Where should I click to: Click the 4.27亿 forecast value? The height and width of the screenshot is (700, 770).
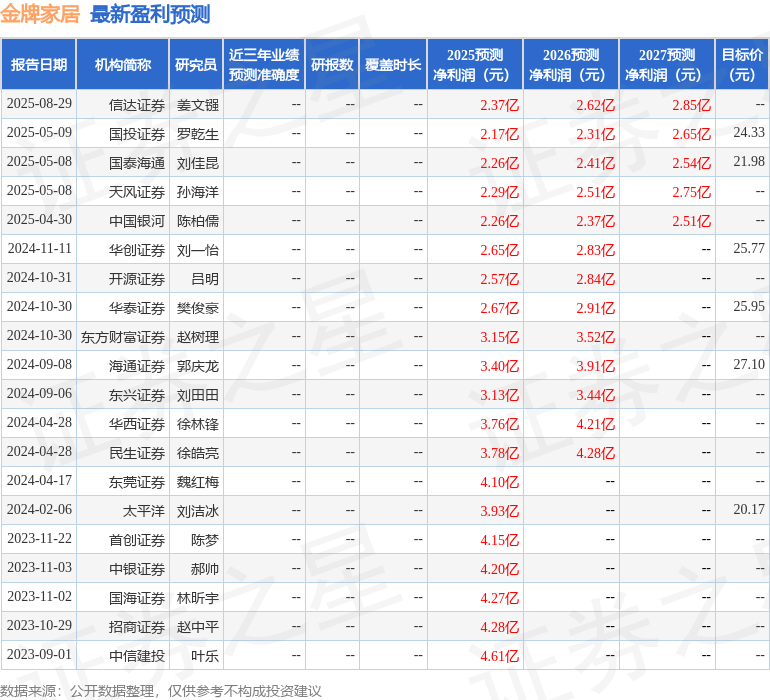(x=499, y=598)
